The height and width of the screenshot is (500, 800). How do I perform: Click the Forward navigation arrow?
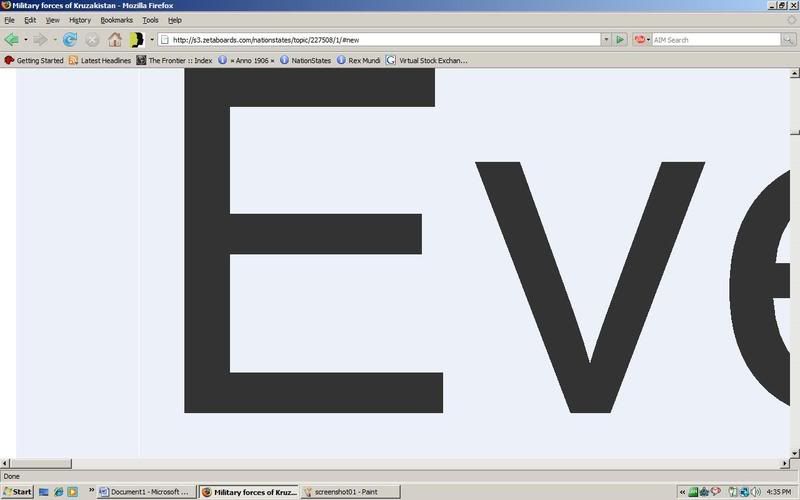[39, 40]
